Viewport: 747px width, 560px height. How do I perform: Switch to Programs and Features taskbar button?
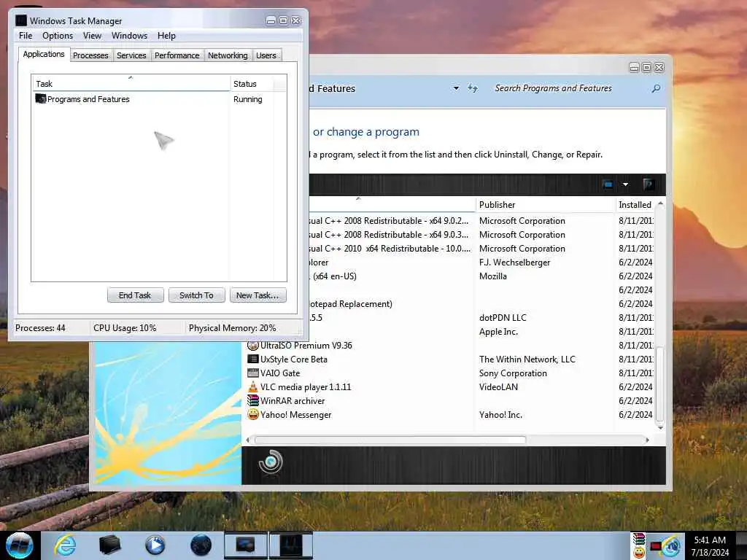coord(246,545)
